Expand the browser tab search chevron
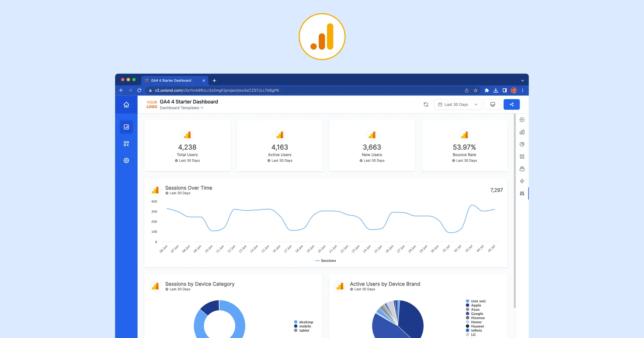This screenshot has width=644, height=338. click(x=522, y=80)
